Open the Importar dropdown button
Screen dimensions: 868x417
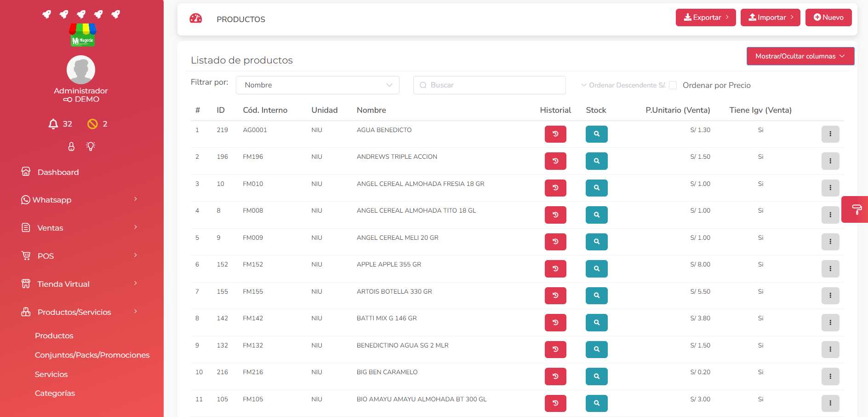pos(771,17)
